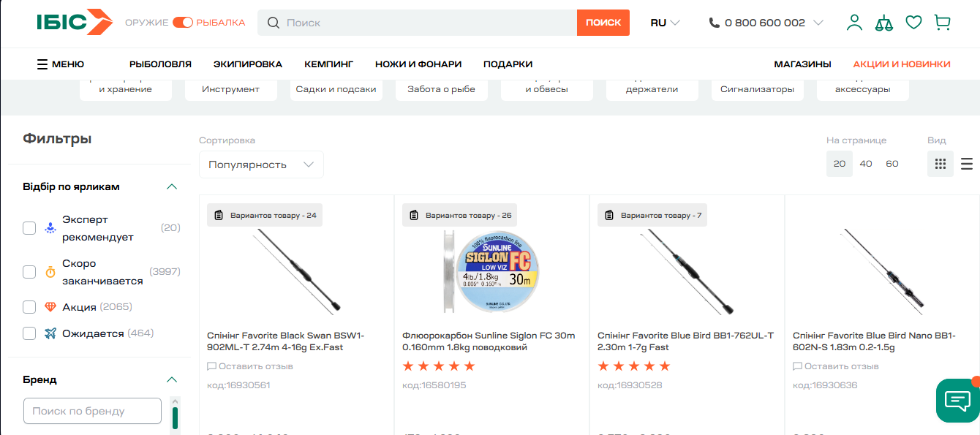Open the live chat widget
Image resolution: width=980 pixels, height=435 pixels.
pos(957,400)
